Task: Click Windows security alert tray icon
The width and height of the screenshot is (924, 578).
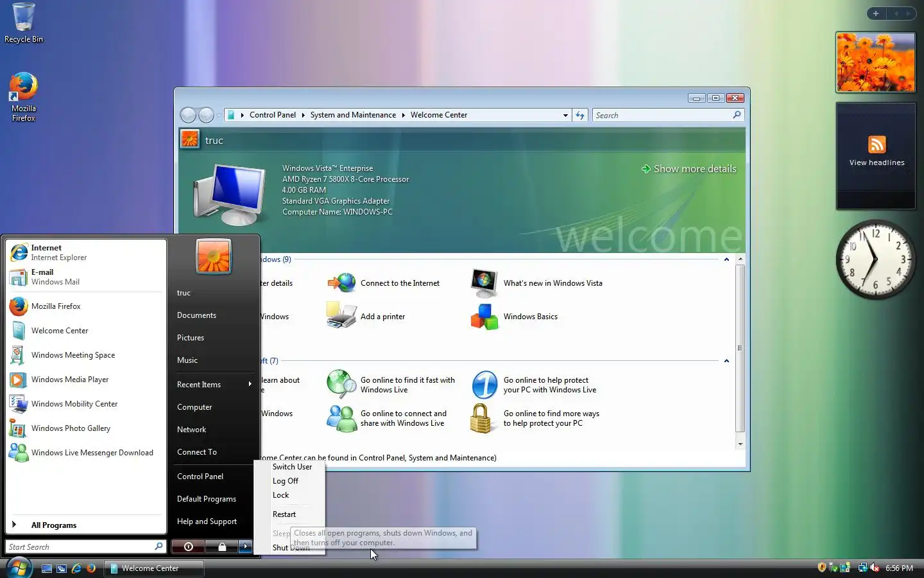Action: coord(822,568)
